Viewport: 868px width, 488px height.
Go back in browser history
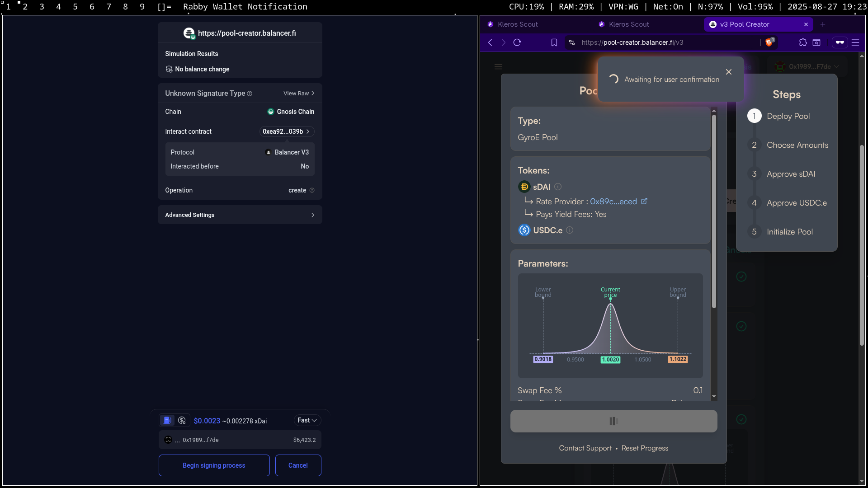[490, 42]
